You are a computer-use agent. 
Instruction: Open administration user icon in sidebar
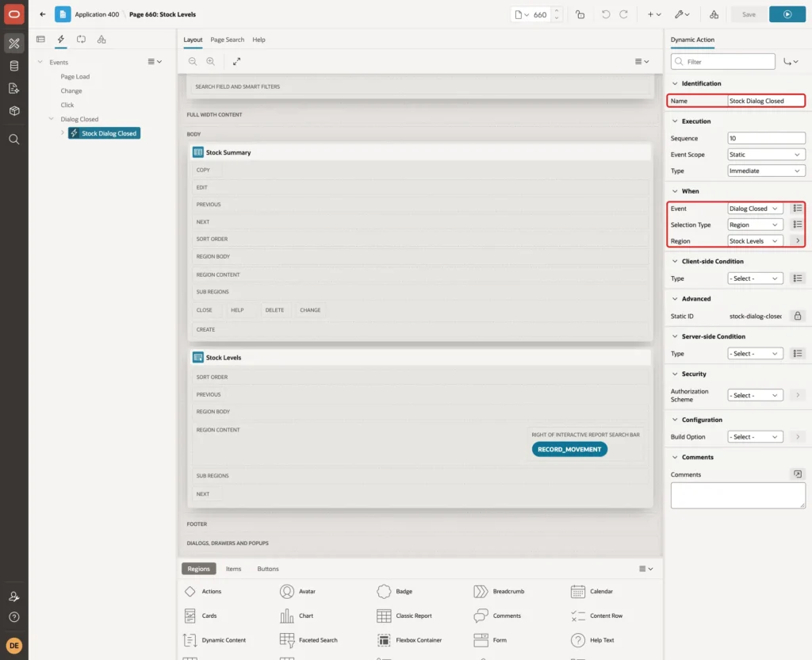pyautogui.click(x=14, y=597)
